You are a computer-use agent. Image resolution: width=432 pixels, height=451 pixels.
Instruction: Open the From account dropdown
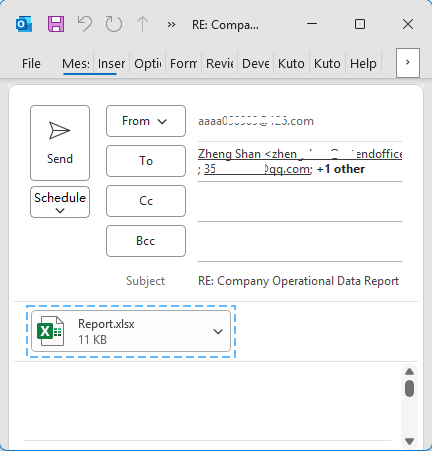click(x=146, y=121)
